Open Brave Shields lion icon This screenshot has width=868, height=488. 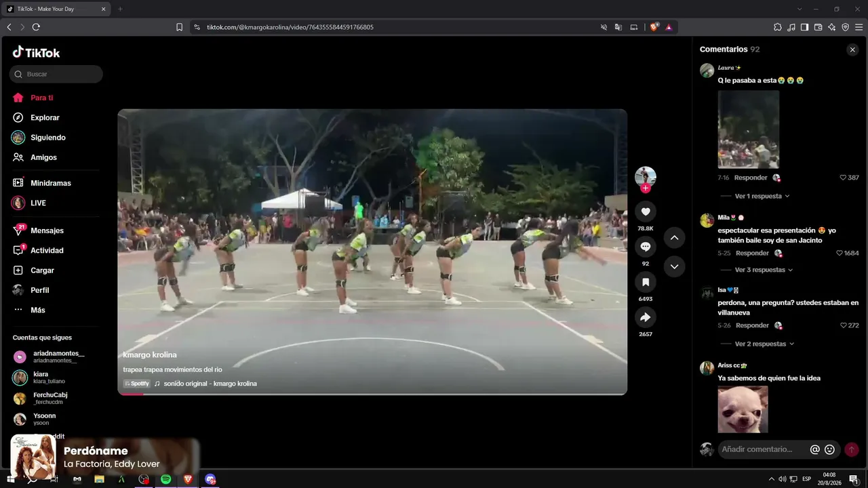654,27
